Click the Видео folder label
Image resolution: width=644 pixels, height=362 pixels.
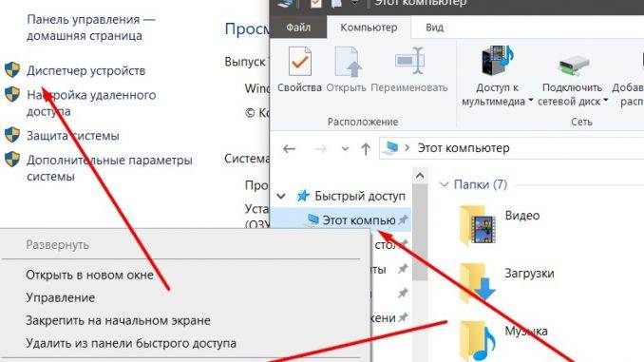[522, 216]
